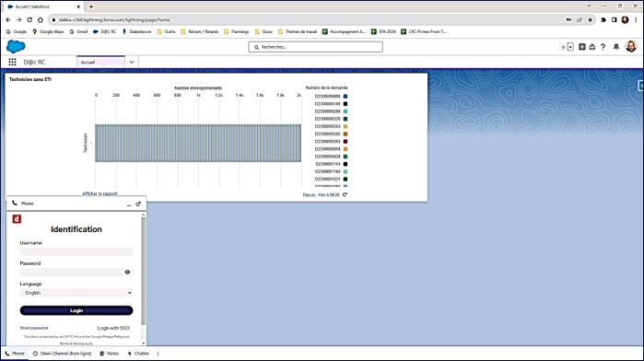Open the Google Maps bookmark
The image size is (644, 361).
click(48, 31)
